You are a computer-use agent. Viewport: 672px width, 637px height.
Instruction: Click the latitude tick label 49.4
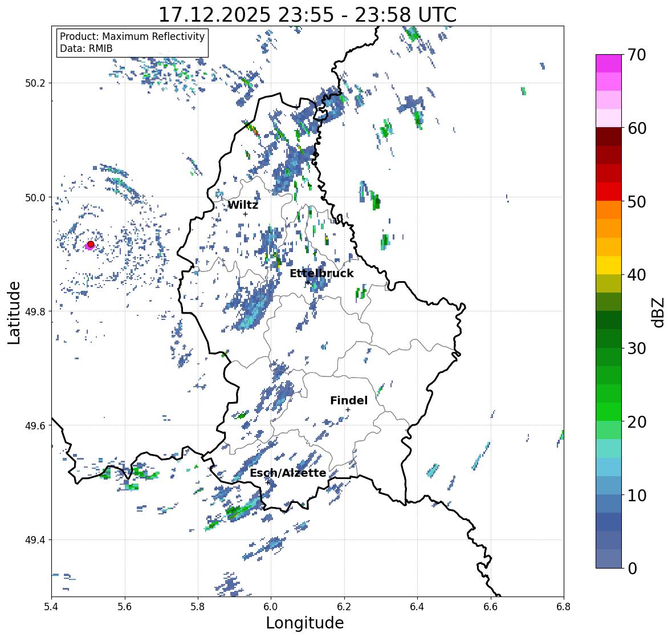pos(35,540)
